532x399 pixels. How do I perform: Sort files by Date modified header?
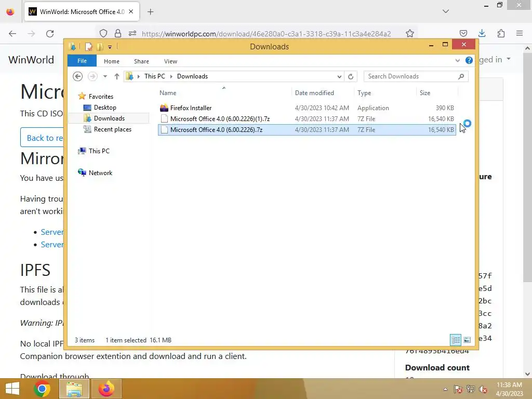pyautogui.click(x=322, y=92)
